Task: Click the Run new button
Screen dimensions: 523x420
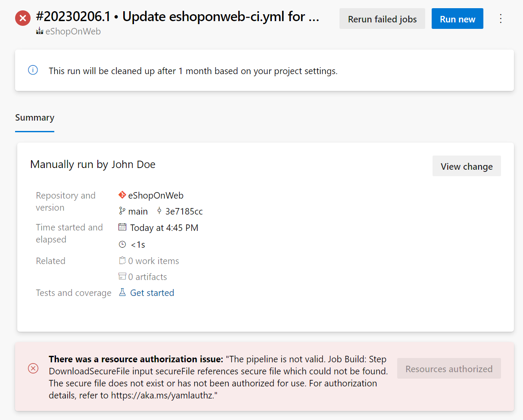Action: click(457, 19)
